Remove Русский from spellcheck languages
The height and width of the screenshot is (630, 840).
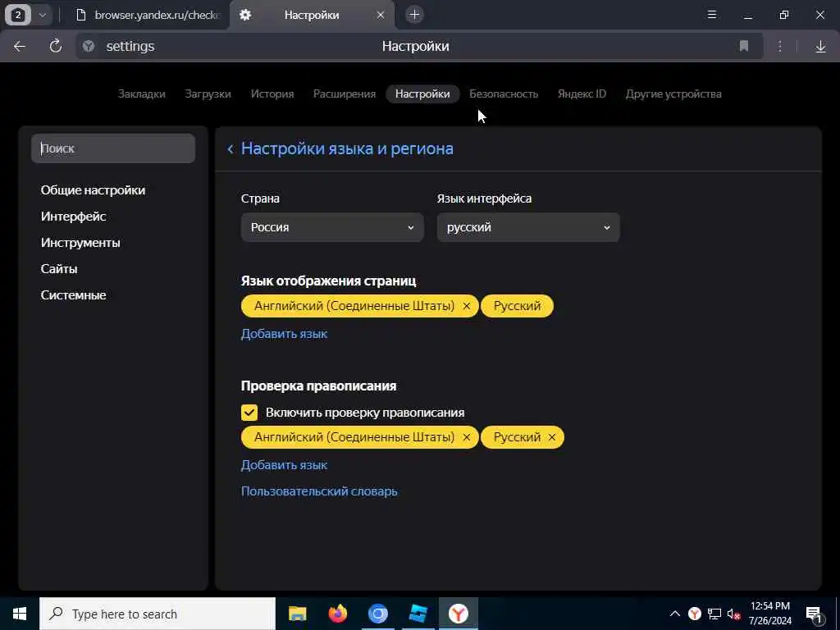(552, 437)
